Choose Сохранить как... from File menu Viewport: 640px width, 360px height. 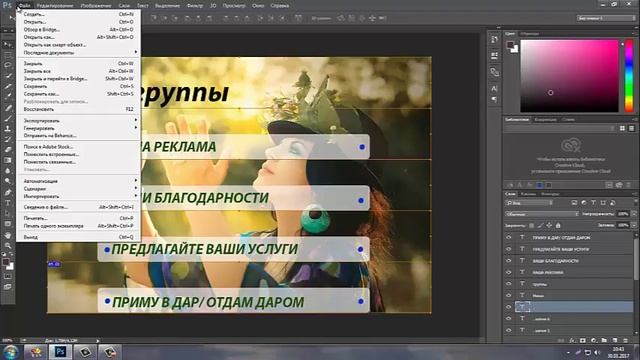tap(78, 94)
